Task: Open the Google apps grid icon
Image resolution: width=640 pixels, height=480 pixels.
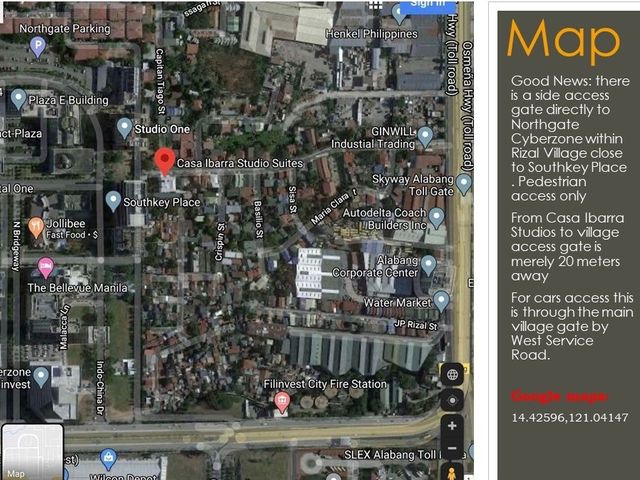Action: 376,4
